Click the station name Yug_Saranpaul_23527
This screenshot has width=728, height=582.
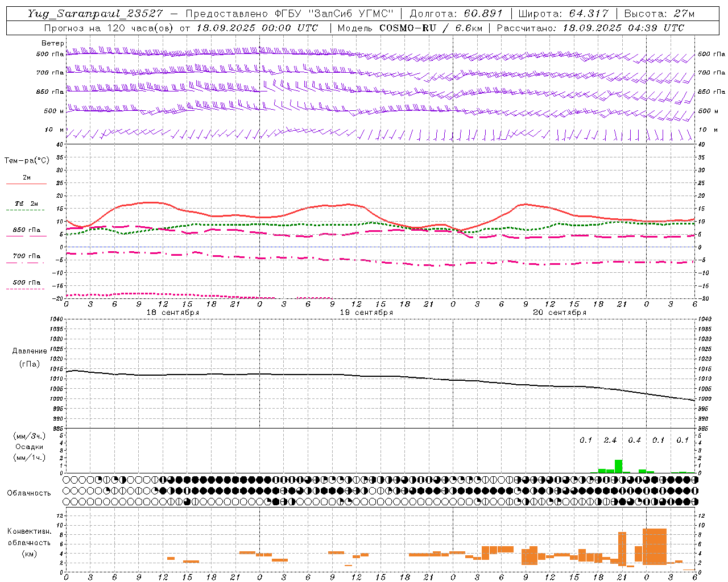click(x=94, y=14)
